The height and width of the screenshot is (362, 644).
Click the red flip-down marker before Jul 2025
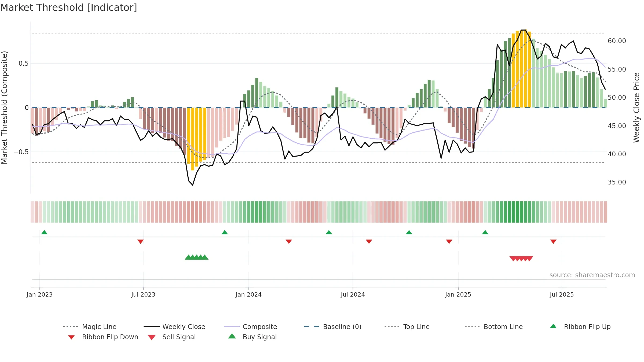click(x=553, y=242)
